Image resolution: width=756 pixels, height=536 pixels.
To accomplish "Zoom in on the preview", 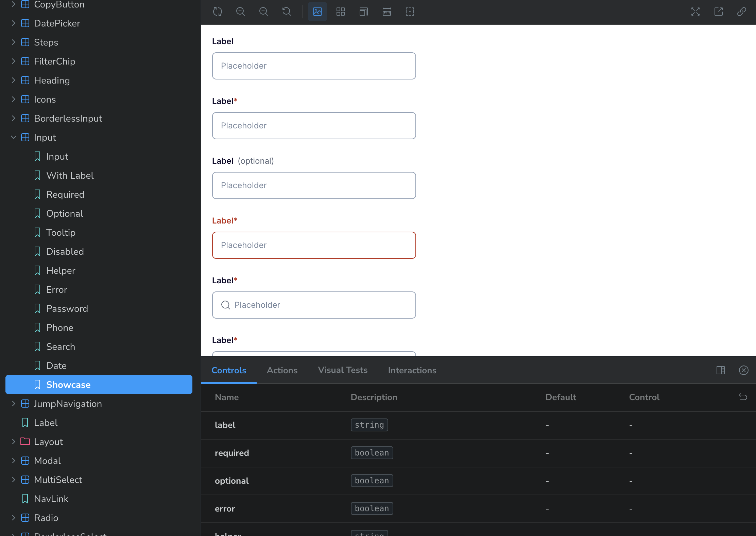I will [241, 12].
